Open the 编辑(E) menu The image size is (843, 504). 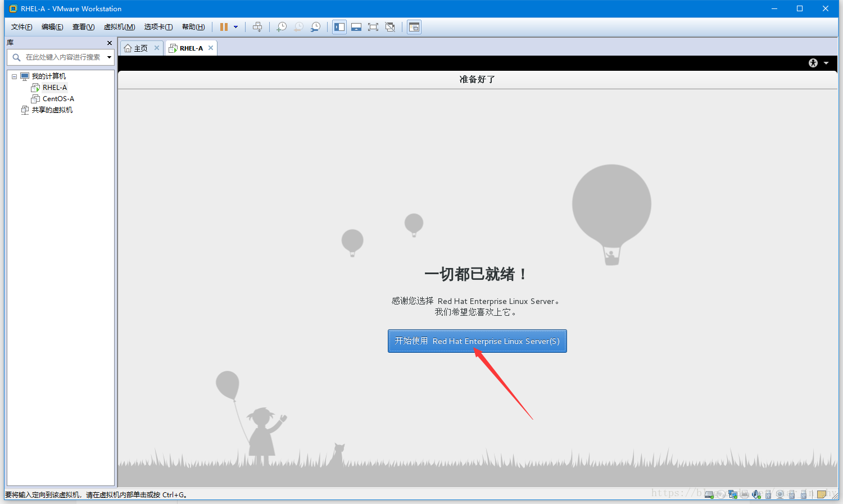click(x=52, y=27)
